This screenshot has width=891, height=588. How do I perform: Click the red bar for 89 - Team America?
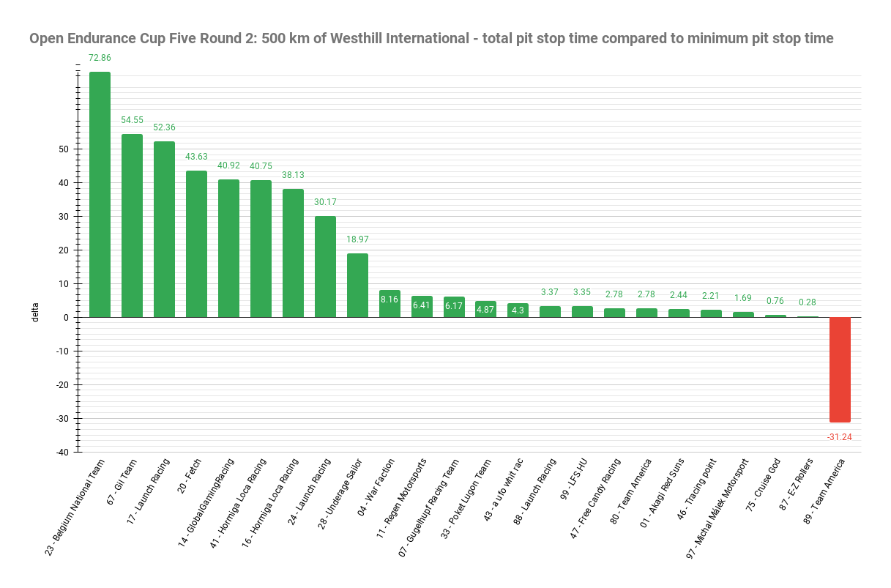pyautogui.click(x=840, y=369)
